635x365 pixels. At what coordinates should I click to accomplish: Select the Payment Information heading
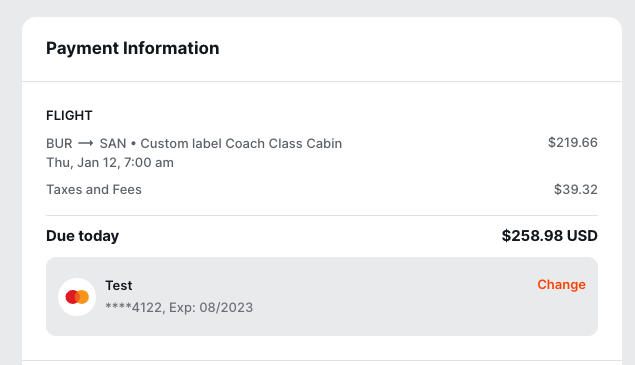pos(132,48)
